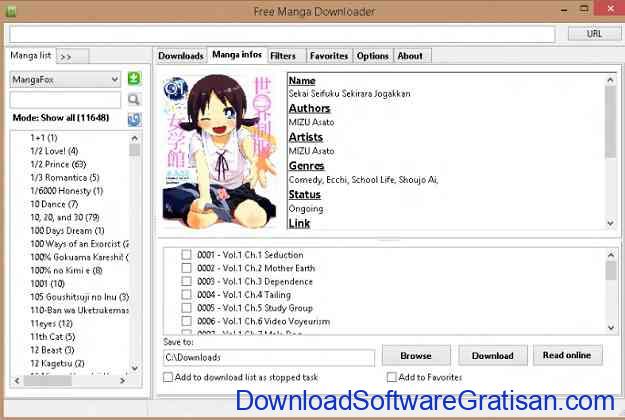Click the magnifying glass search icon

pyautogui.click(x=134, y=99)
